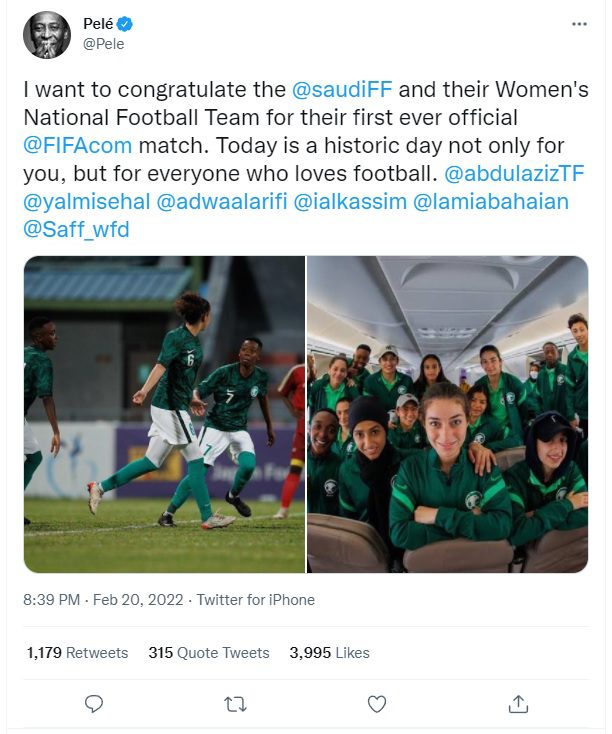Open the @Saff_wfd mention link
The width and height of the screenshot is (612, 734).
point(76,229)
